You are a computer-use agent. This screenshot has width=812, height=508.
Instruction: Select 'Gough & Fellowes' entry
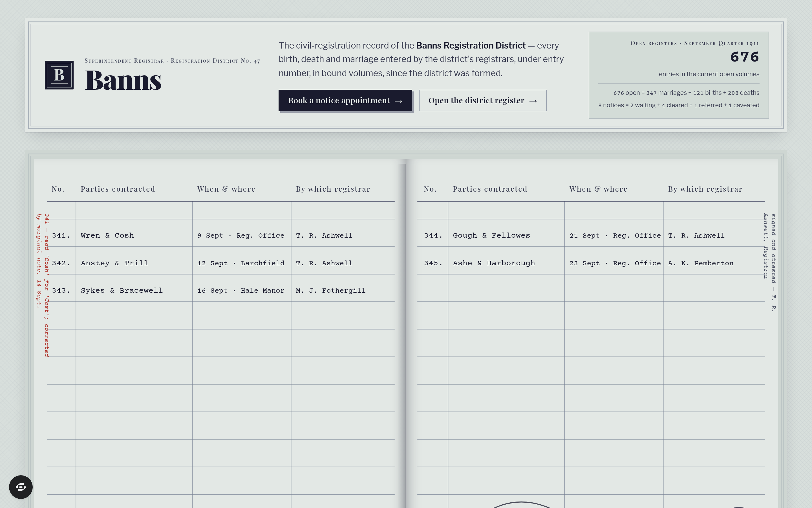click(x=491, y=236)
